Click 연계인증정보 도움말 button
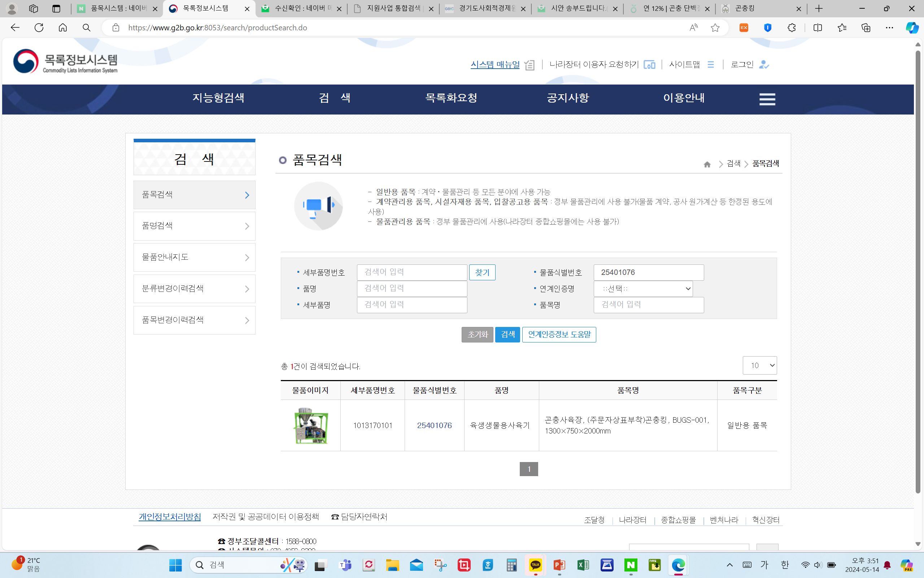The height and width of the screenshot is (578, 924). point(559,335)
